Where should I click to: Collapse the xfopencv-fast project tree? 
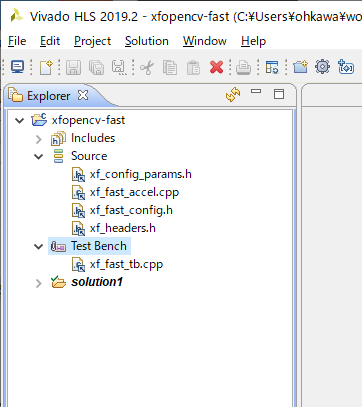(x=20, y=120)
